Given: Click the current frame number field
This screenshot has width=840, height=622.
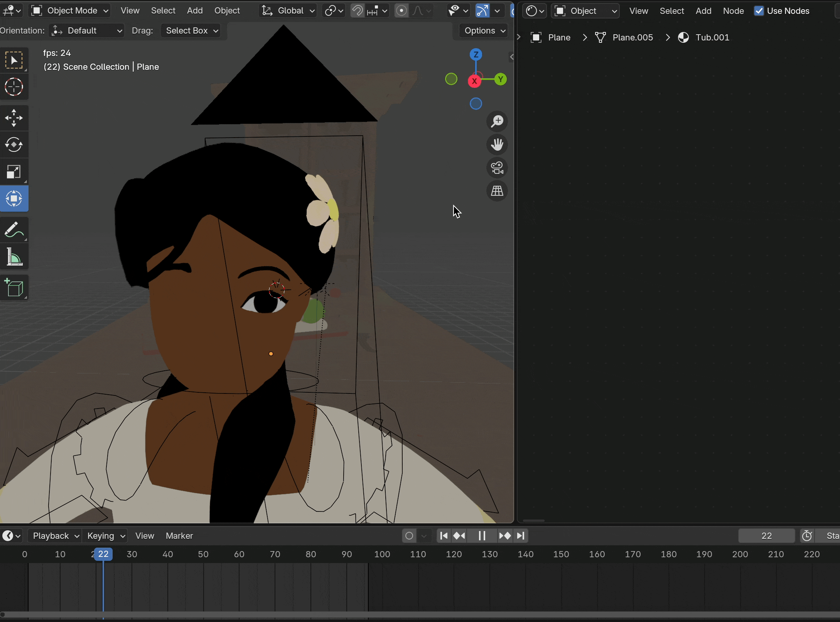Looking at the screenshot, I should [x=766, y=536].
